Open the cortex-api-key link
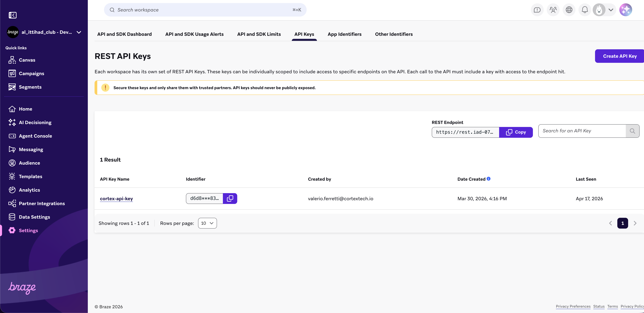644x313 pixels. point(116,199)
